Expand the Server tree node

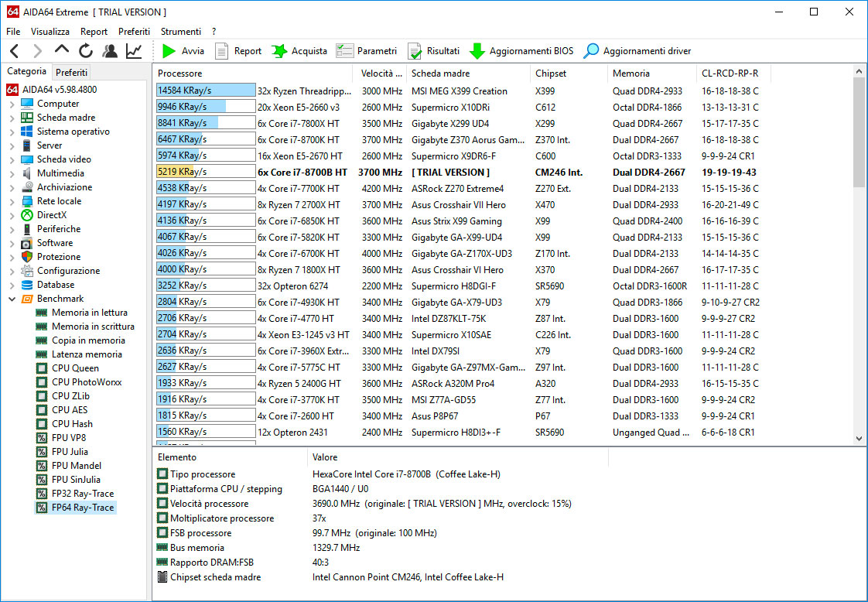tap(12, 145)
